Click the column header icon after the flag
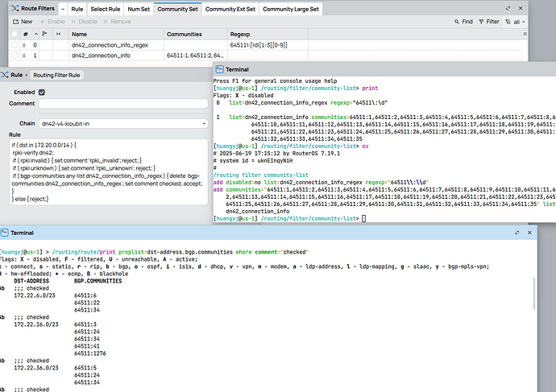This screenshot has width=556, height=392. pyautogui.click(x=59, y=34)
